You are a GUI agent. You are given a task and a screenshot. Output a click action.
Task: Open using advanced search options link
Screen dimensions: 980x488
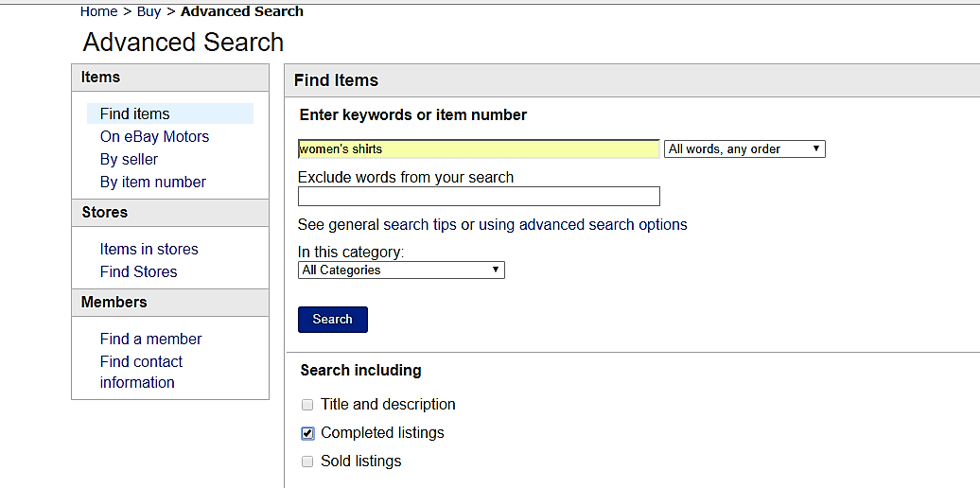[x=583, y=225]
